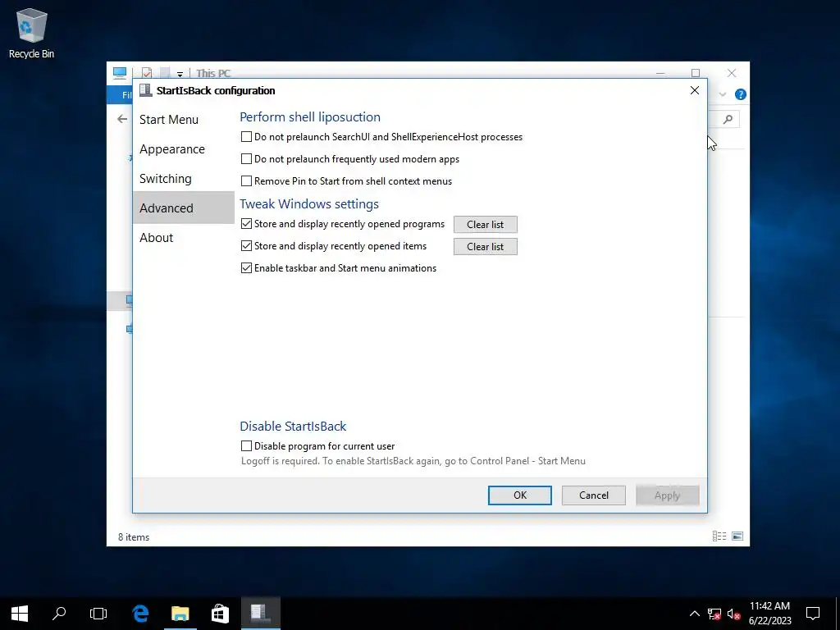Open the Recycle Bin desktop icon
This screenshot has height=630, width=840.
click(x=32, y=33)
